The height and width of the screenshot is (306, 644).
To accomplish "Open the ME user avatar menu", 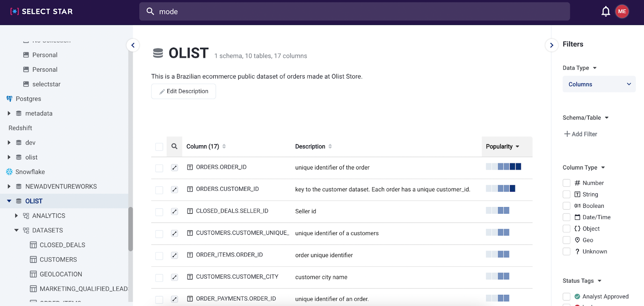I will click(622, 11).
